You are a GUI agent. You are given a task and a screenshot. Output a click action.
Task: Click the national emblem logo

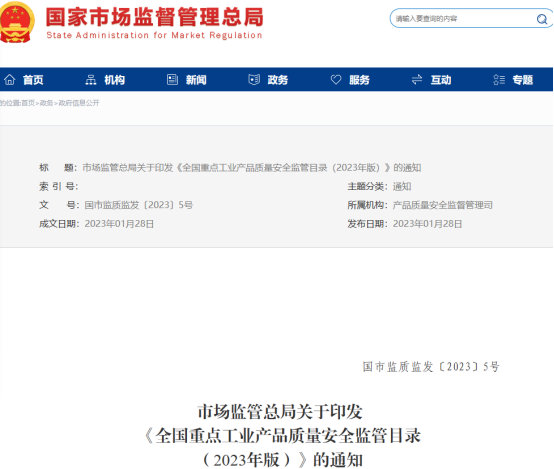click(16, 22)
